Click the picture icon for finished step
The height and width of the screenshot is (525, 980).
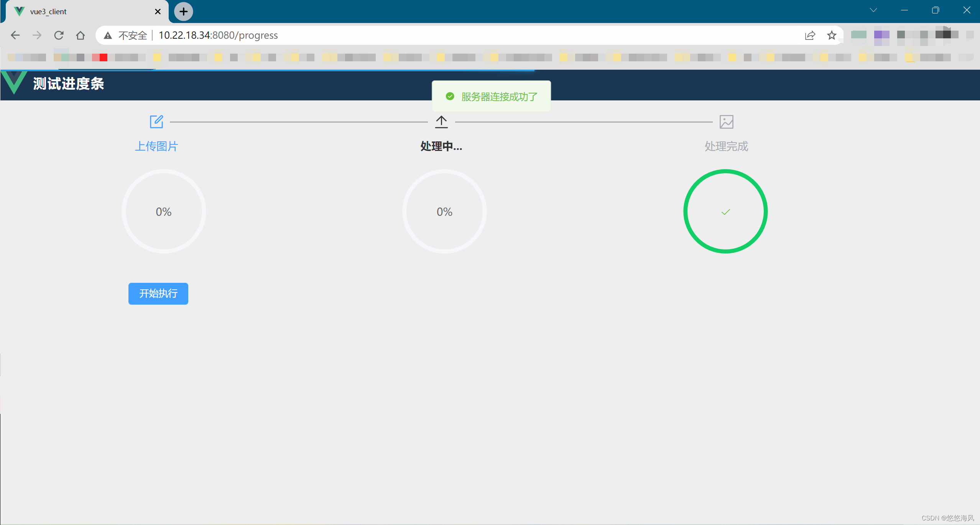pos(726,122)
